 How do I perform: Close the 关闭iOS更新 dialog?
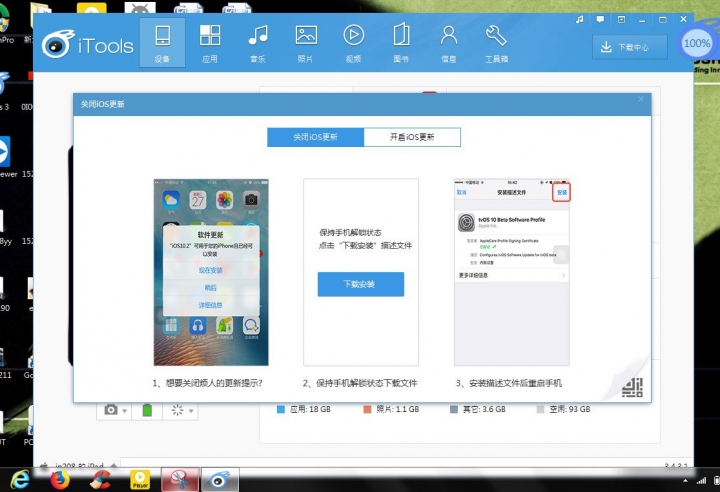tap(641, 99)
